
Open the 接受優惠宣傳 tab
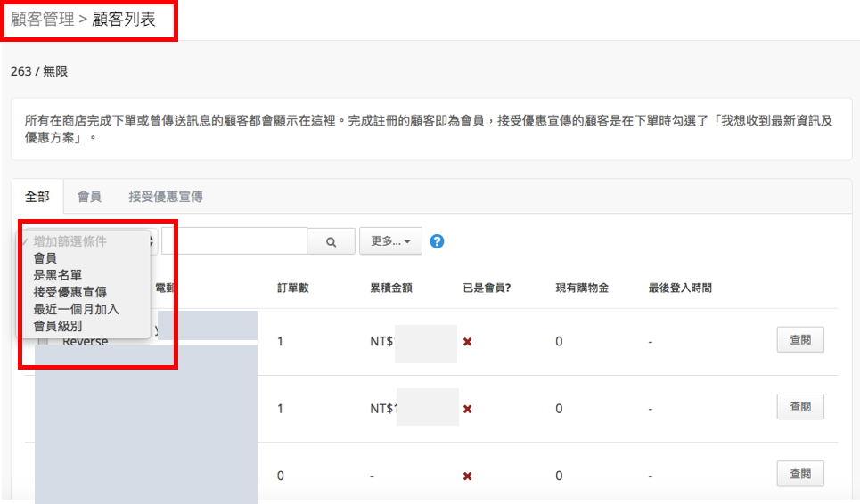coord(165,197)
